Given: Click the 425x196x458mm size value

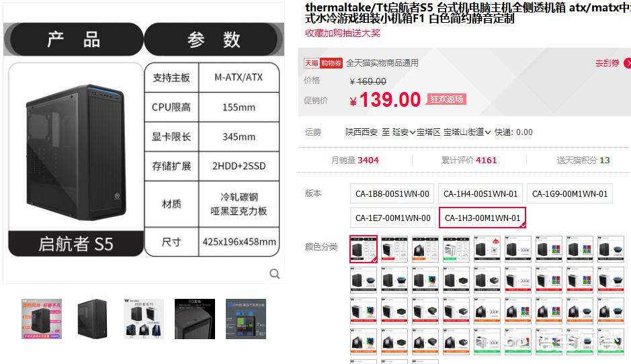Looking at the screenshot, I should tap(239, 242).
